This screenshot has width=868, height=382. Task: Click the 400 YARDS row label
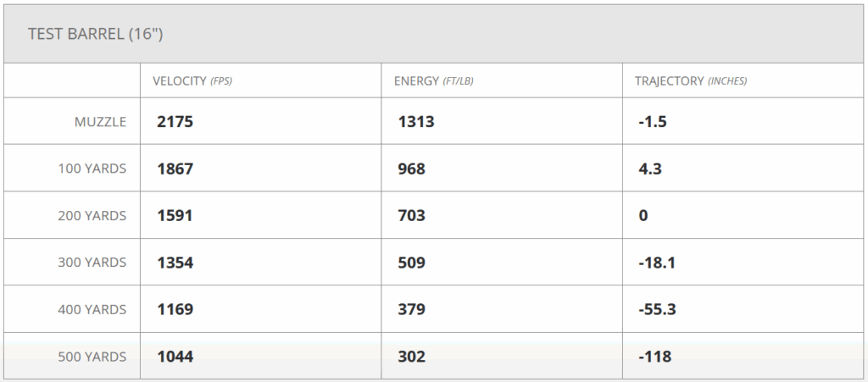tap(92, 310)
